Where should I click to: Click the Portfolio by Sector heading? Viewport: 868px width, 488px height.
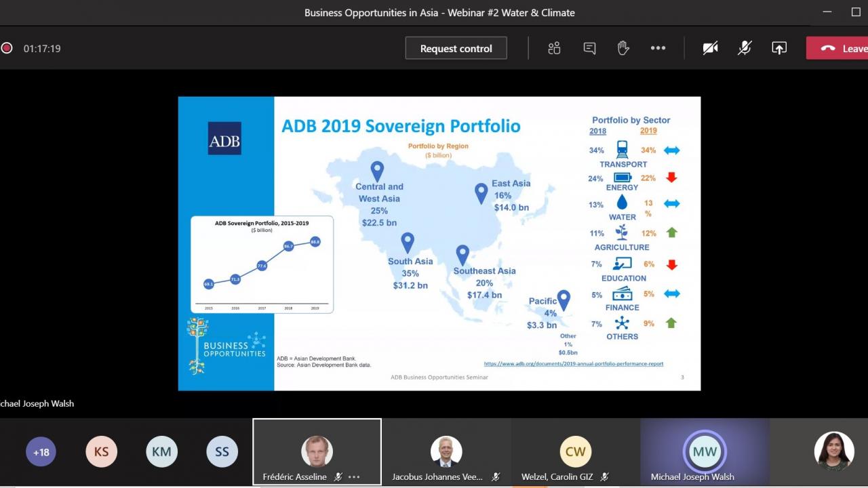point(631,120)
